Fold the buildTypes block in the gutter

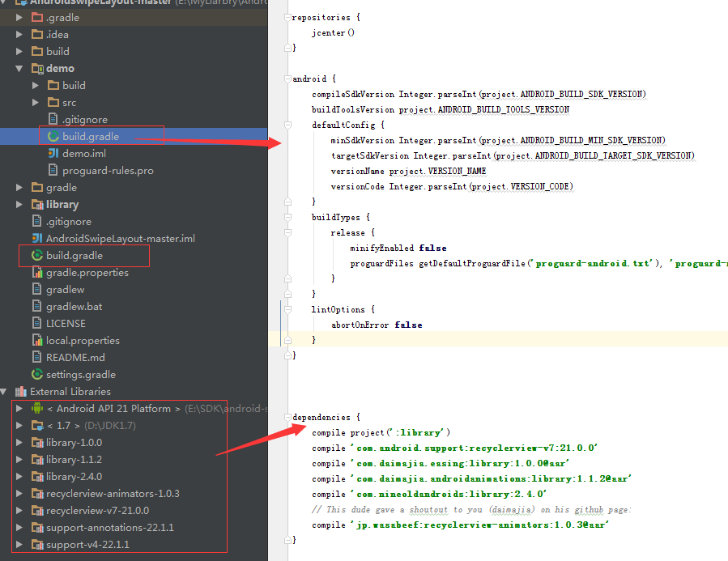[x=287, y=217]
